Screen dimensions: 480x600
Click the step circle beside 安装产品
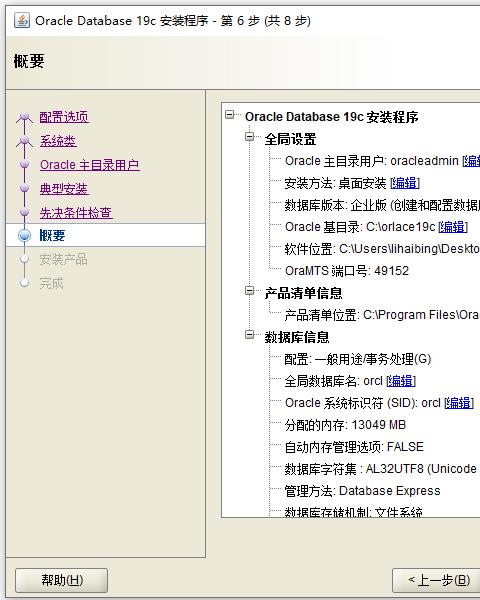(x=24, y=259)
